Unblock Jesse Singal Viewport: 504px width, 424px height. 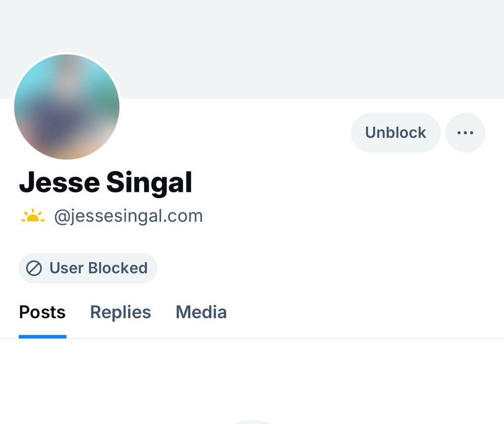point(395,132)
